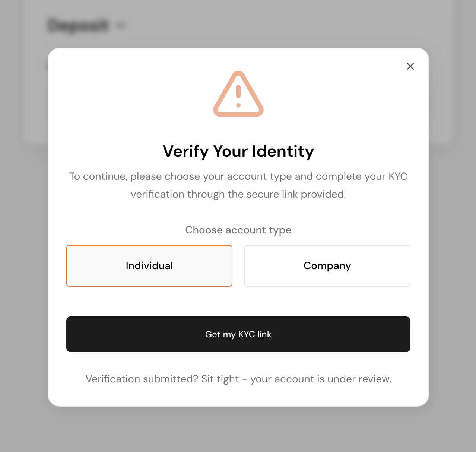Open the blurred Deposit dropdown behind dialog

86,26
